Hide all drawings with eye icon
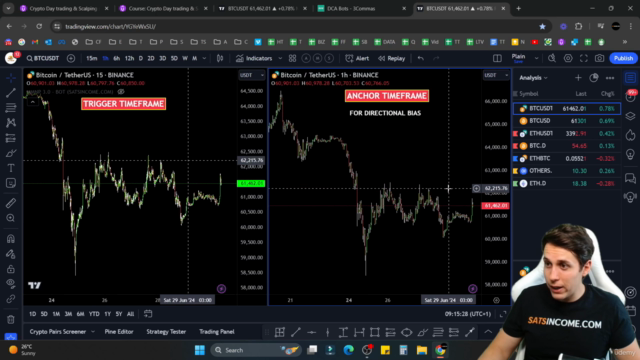640x360 pixels. (11, 283)
